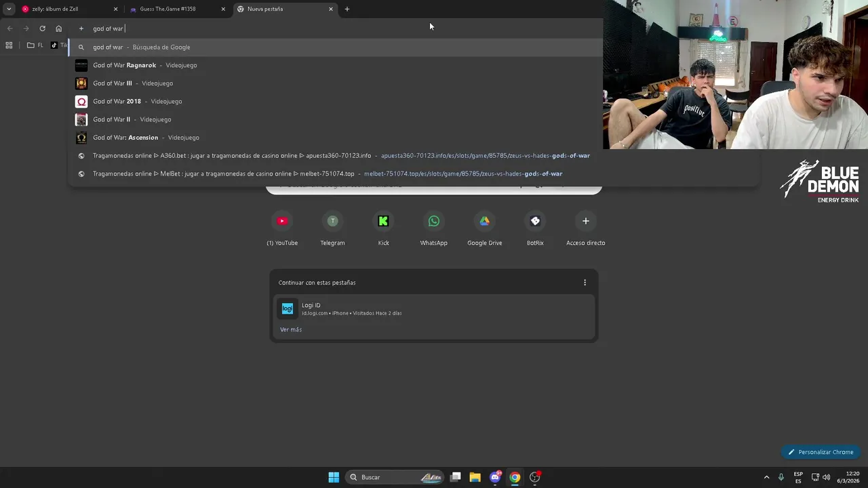Show hidden system tray icons
Image resolution: width=868 pixels, height=488 pixels.
pyautogui.click(x=767, y=477)
